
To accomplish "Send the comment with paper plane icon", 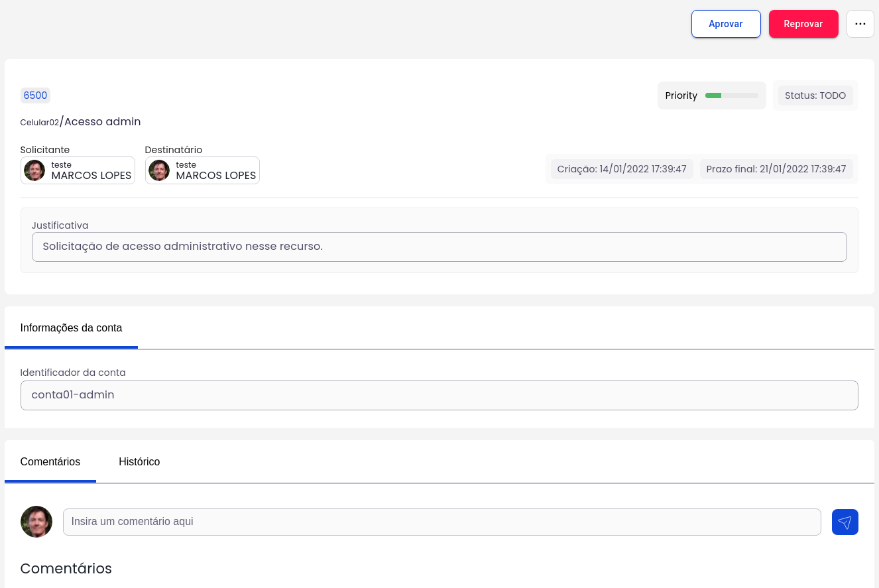I will [x=845, y=522].
